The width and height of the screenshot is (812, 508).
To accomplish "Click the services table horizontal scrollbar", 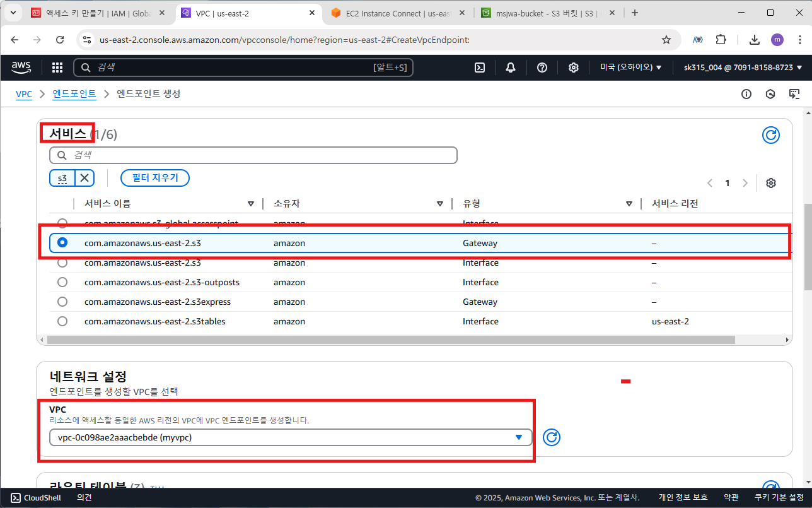I will click(x=391, y=340).
